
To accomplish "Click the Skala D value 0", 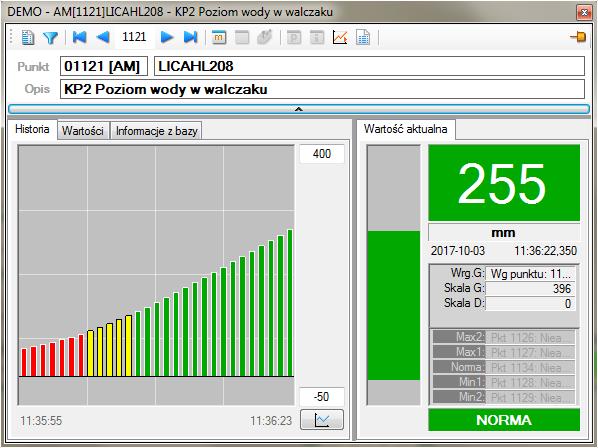I will (x=530, y=303).
